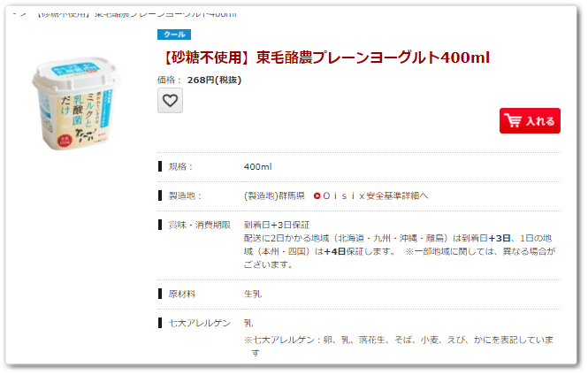Image resolution: width=588 pixels, height=375 pixels.
Task: Click the 400ml specification value
Action: tap(257, 166)
